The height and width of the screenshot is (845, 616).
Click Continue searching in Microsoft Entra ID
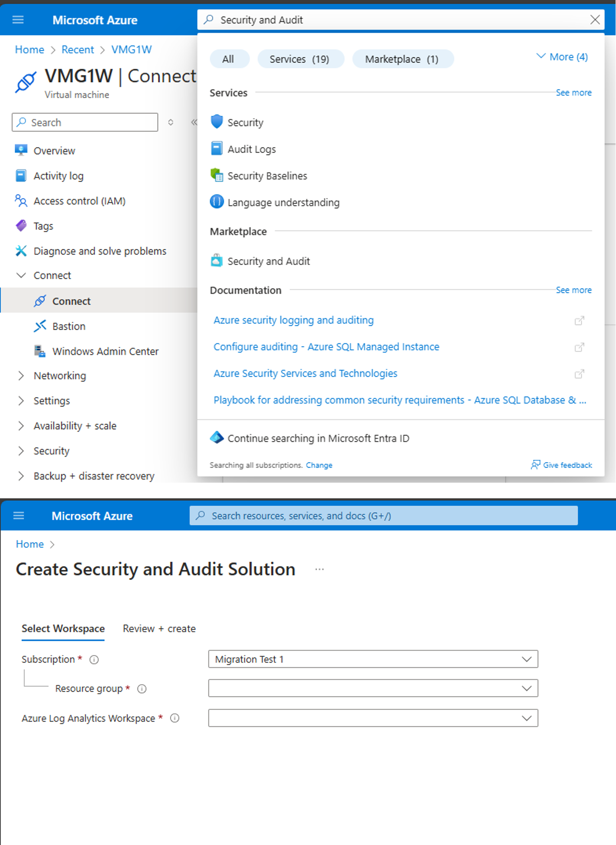point(318,438)
